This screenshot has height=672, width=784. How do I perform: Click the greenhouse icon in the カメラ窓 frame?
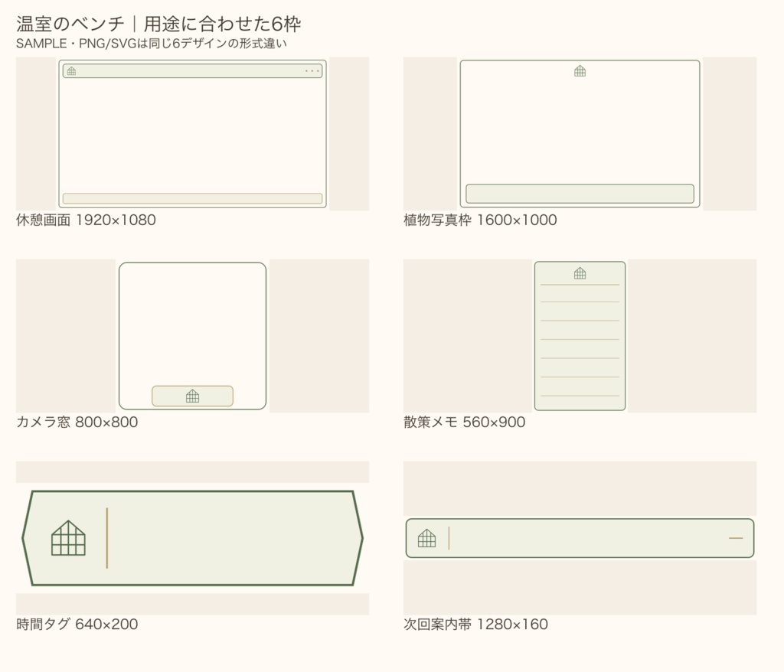pos(192,396)
